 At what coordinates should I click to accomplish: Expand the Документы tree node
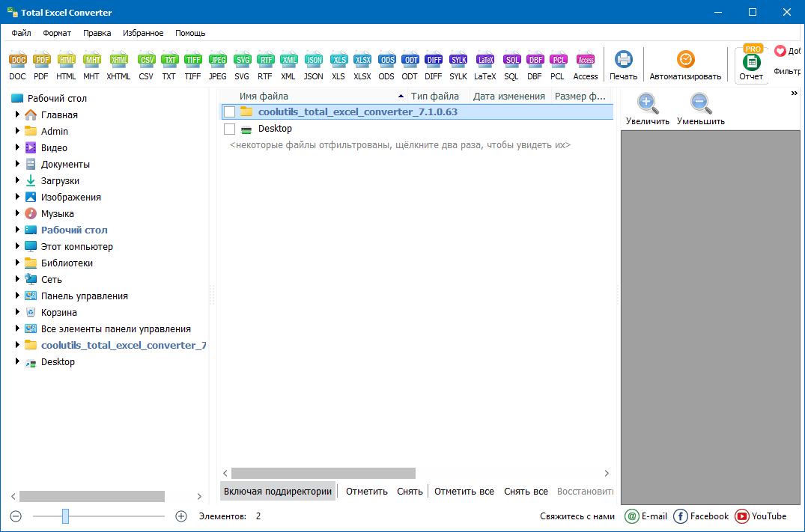pos(16,164)
